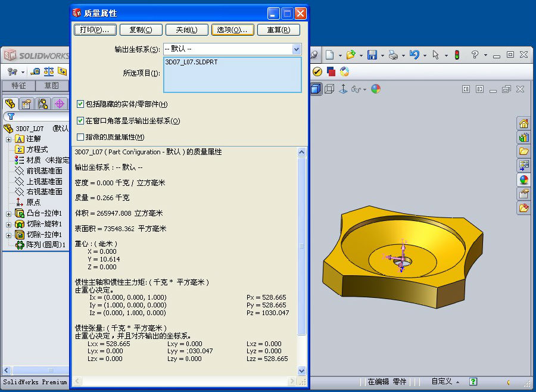Select the Shaded With Edges display icon
This screenshot has width=536, height=392.
tap(316, 89)
